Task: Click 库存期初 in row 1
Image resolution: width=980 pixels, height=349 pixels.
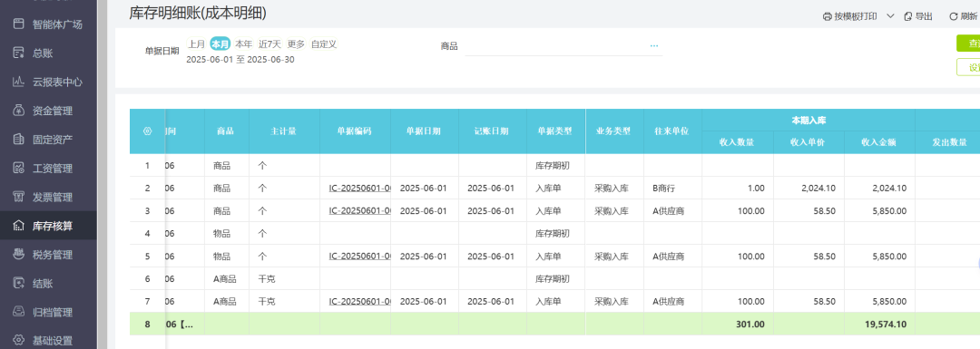Action: 553,166
